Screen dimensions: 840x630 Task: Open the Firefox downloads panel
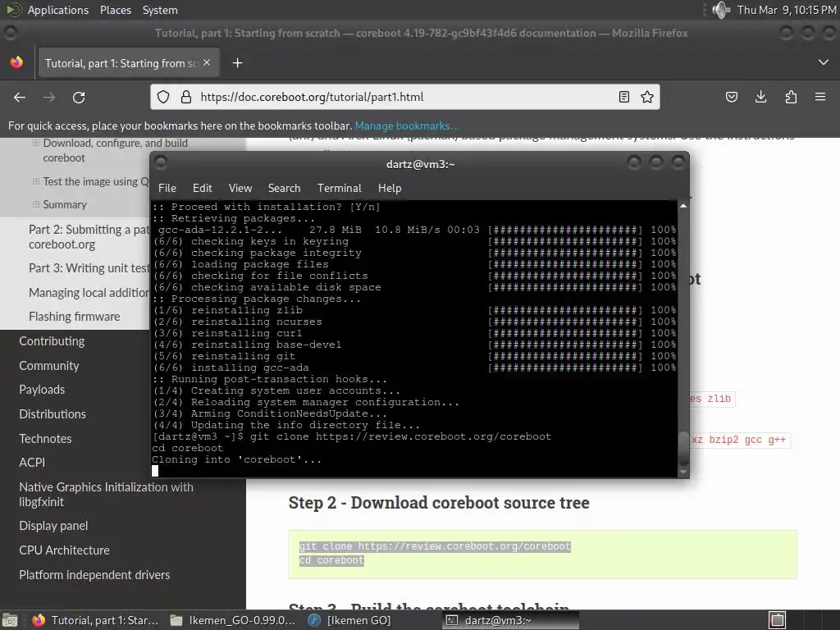(760, 97)
